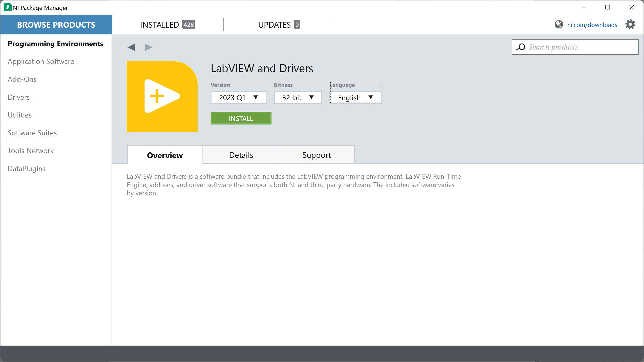This screenshot has height=362, width=644.
Task: View the UPDATES tab
Action: [279, 25]
